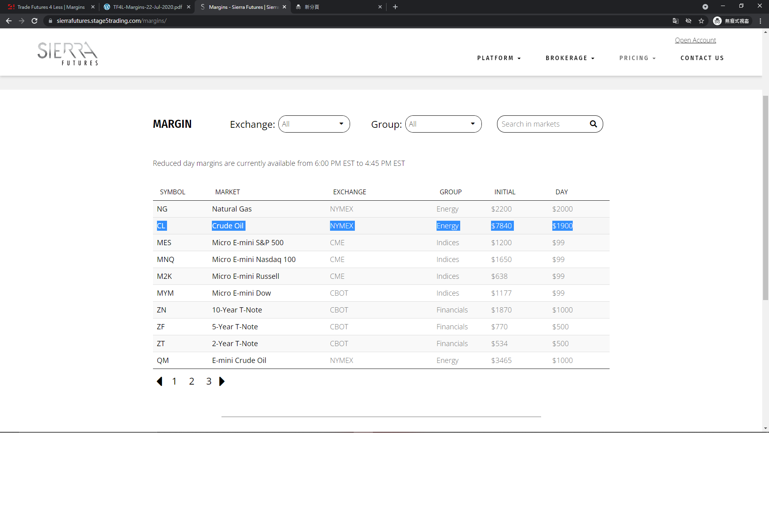The width and height of the screenshot is (769, 532).
Task: Go forward with the browser forward arrow
Action: tap(22, 21)
